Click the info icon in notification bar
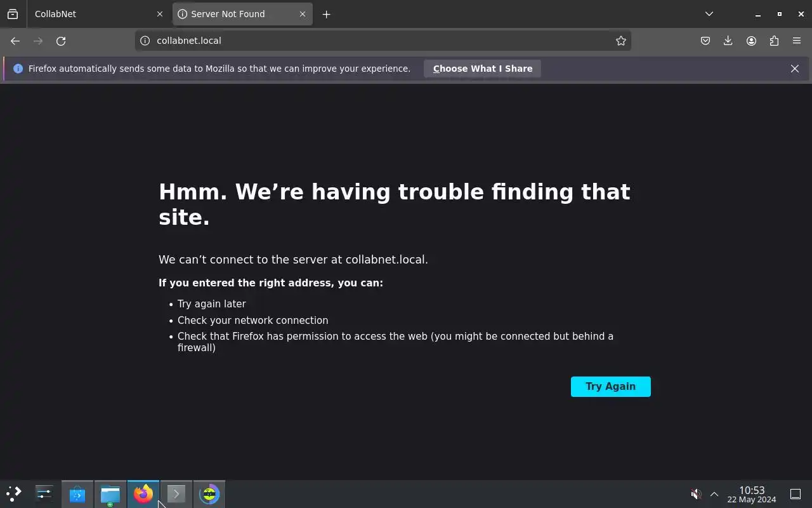The height and width of the screenshot is (508, 812). point(18,69)
